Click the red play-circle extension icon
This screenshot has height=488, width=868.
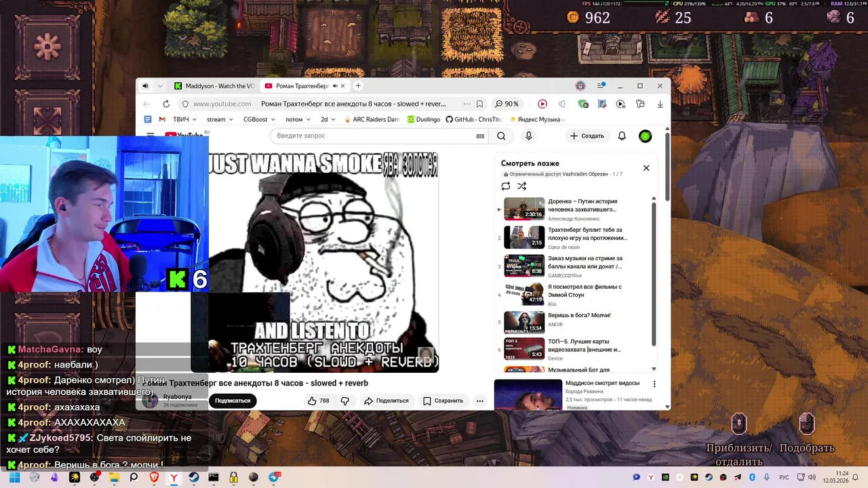click(542, 104)
